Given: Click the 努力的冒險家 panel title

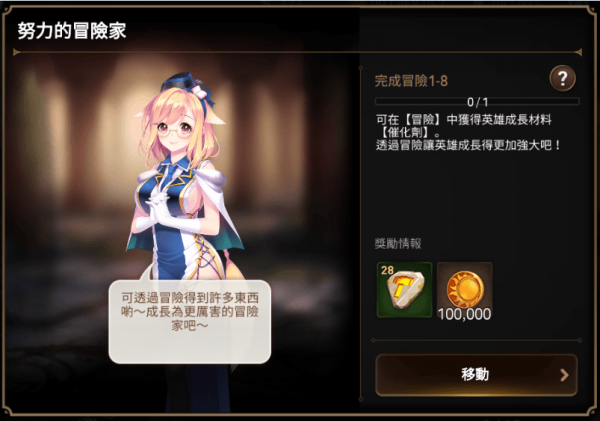Looking at the screenshot, I should click(x=72, y=31).
